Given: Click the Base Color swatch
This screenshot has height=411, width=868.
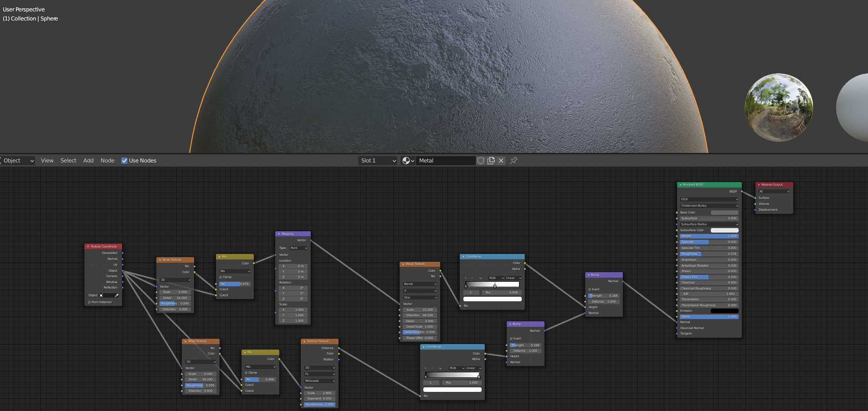Looking at the screenshot, I should pyautogui.click(x=724, y=213).
